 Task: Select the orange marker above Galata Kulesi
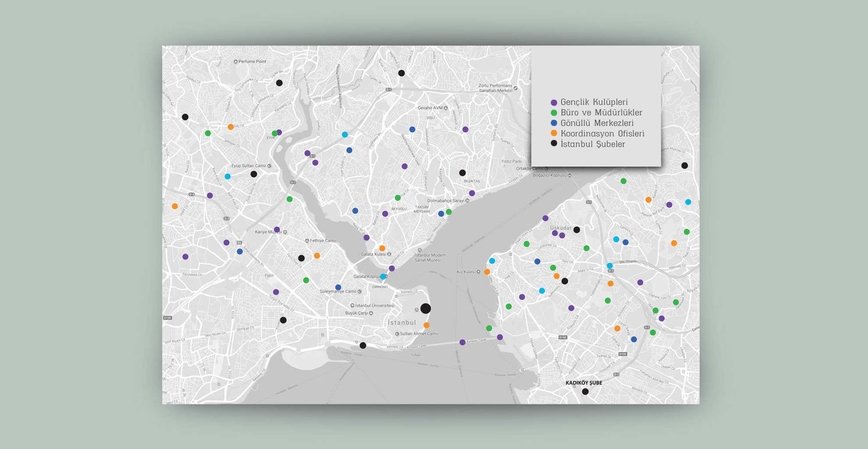point(382,248)
